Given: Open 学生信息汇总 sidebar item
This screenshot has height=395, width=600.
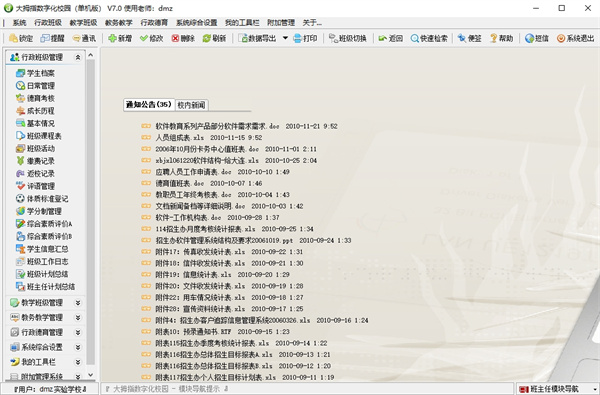Looking at the screenshot, I should [x=42, y=249].
